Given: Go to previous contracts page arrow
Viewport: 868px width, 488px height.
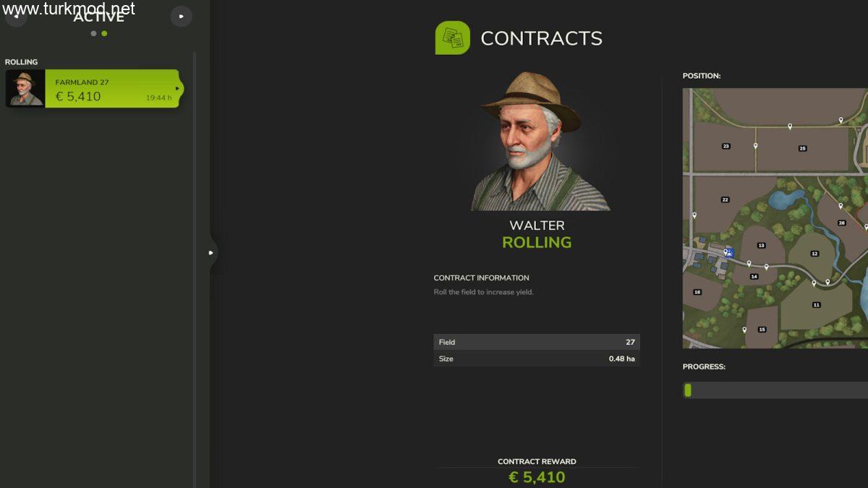Looking at the screenshot, I should coord(16,16).
